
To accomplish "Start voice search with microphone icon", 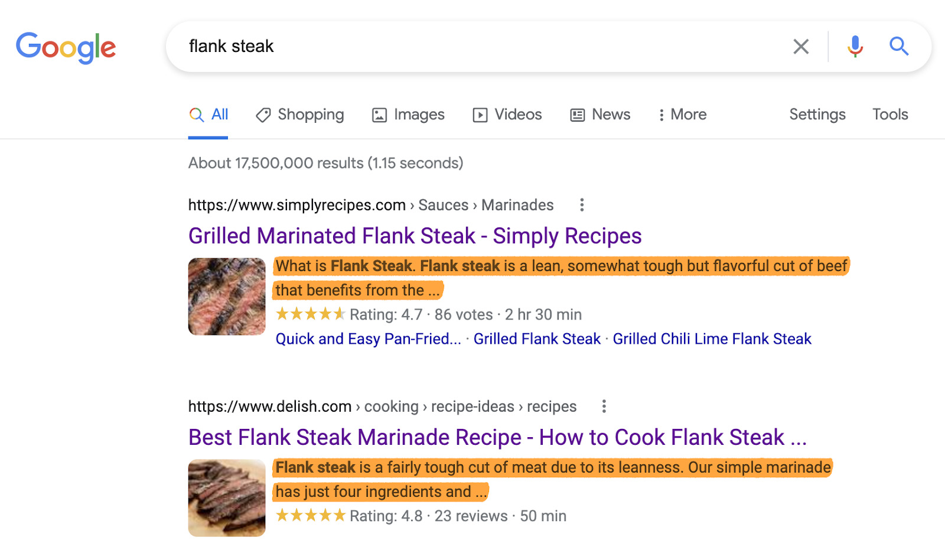I will (x=855, y=46).
